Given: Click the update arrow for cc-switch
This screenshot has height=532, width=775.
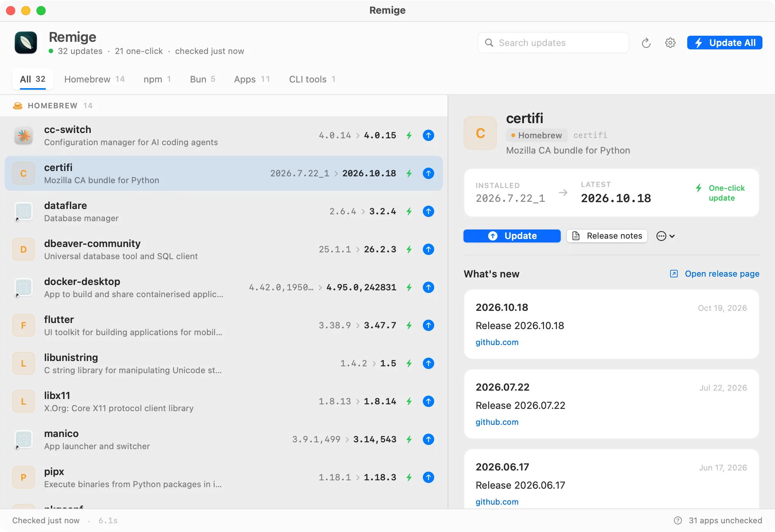Looking at the screenshot, I should click(x=428, y=135).
